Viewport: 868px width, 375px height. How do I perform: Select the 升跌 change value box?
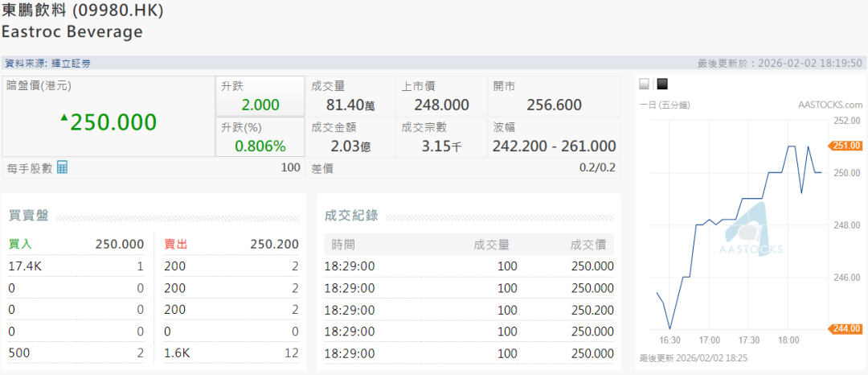pos(260,96)
